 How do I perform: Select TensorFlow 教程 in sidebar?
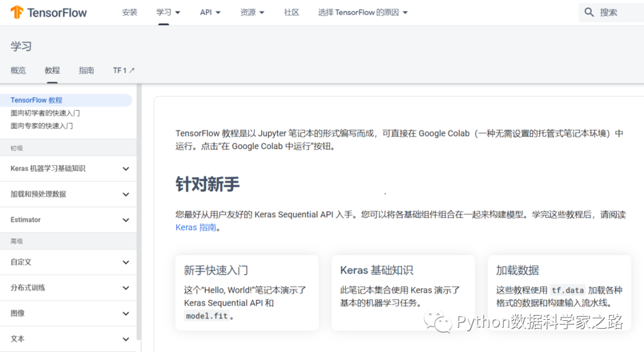(66, 100)
